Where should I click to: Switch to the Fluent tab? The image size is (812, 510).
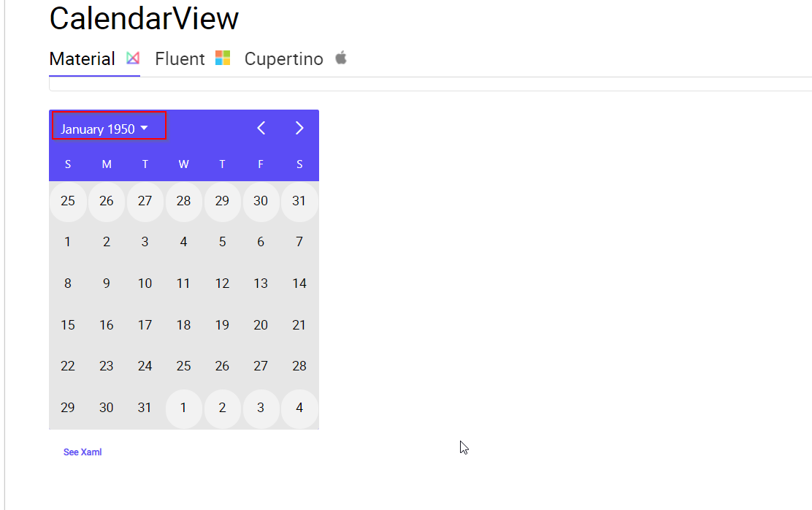(x=180, y=58)
